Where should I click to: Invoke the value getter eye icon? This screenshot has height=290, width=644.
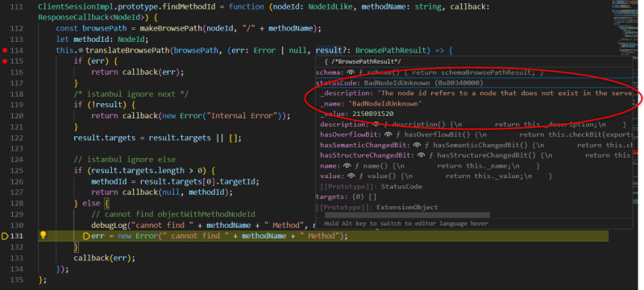(351, 176)
